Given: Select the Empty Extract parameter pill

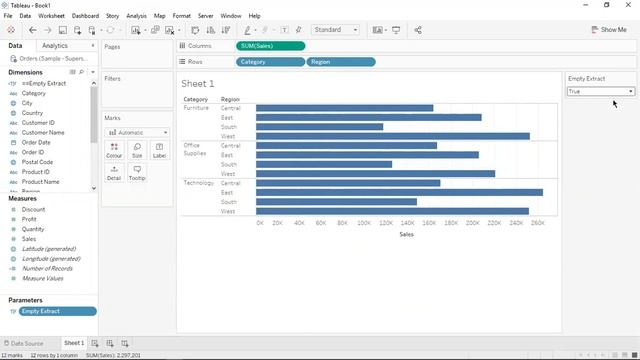Looking at the screenshot, I should [x=58, y=311].
